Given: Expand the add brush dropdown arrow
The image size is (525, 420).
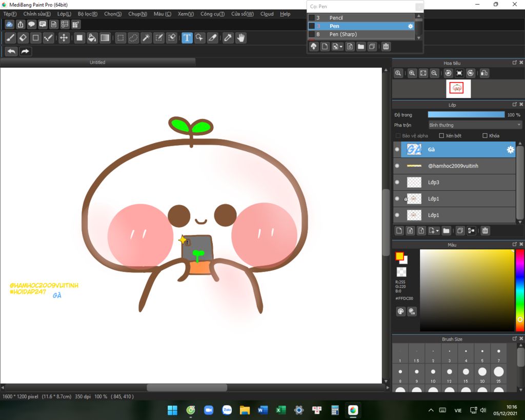Looking at the screenshot, I should pyautogui.click(x=341, y=47).
